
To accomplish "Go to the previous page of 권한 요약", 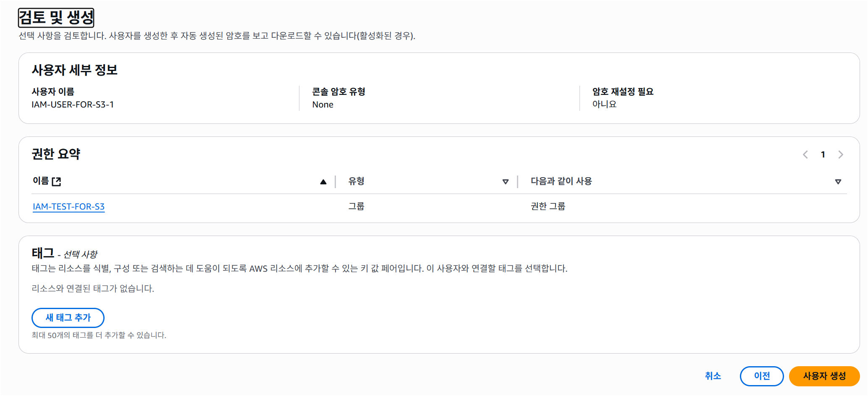I will [x=805, y=155].
